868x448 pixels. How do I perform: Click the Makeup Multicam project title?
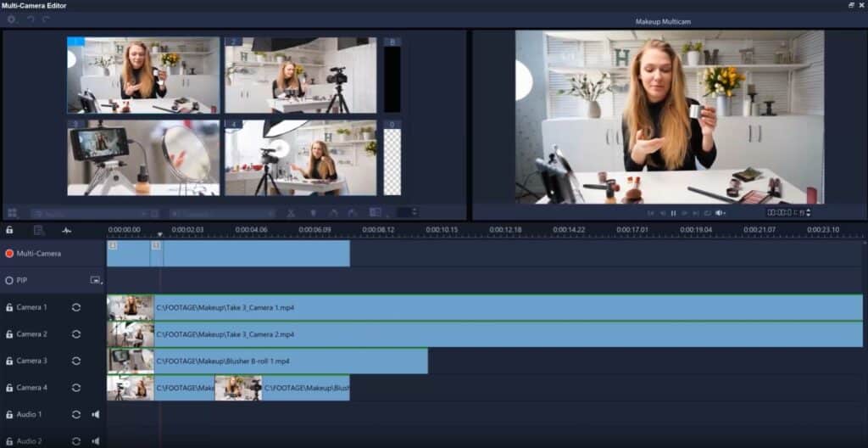pos(663,21)
